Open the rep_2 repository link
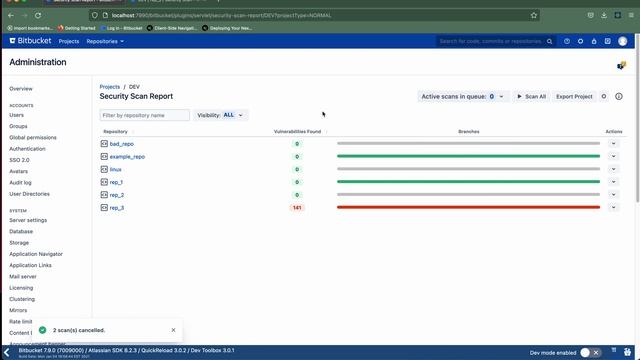Viewport: 640px width, 360px height. point(117,195)
